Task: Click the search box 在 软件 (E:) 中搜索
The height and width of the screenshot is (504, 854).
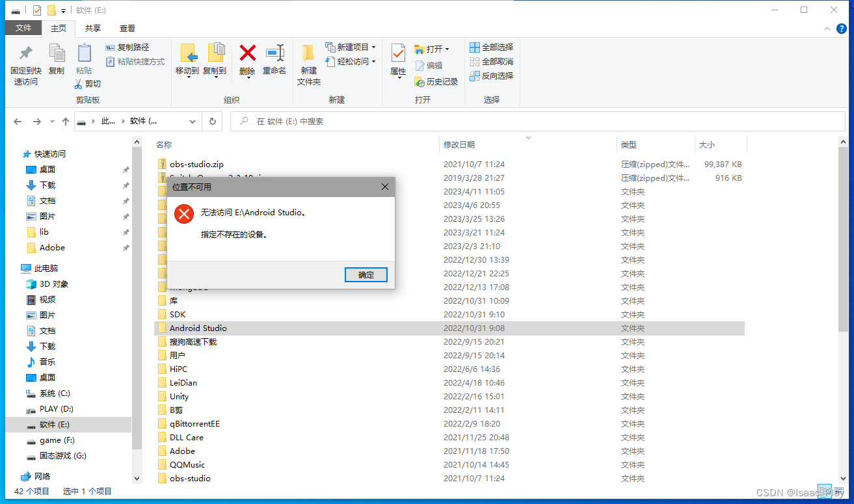Action: [539, 122]
